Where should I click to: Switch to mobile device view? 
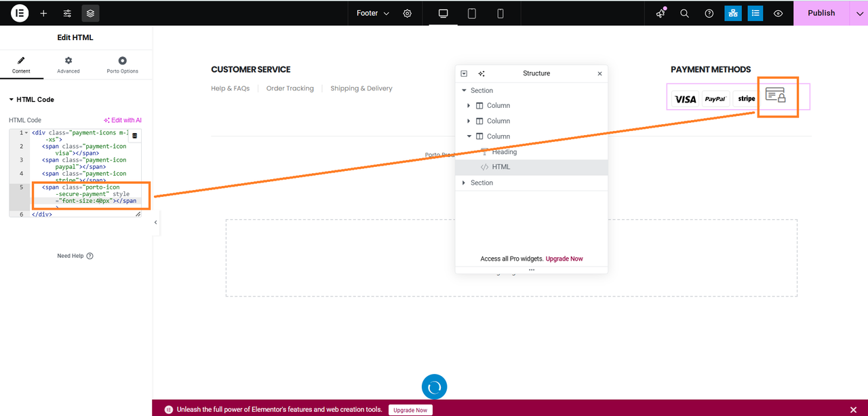coord(500,13)
